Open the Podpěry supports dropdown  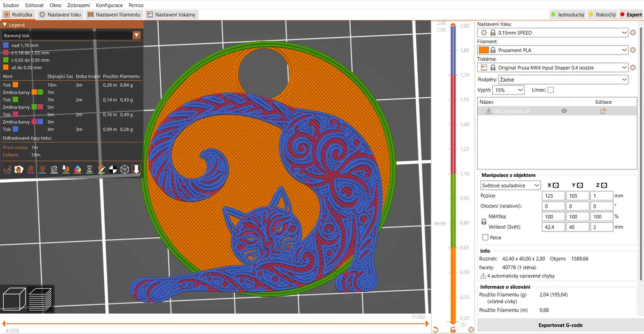(x=563, y=80)
